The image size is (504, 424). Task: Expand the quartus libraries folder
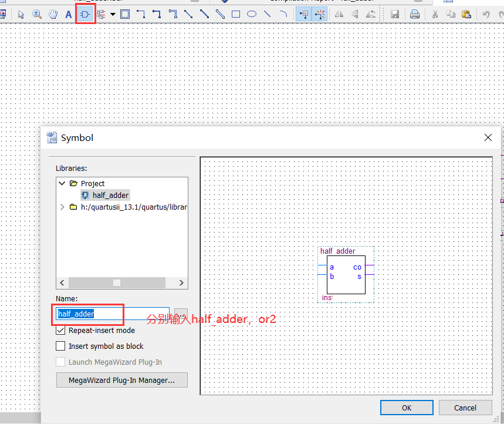pyautogui.click(x=62, y=207)
